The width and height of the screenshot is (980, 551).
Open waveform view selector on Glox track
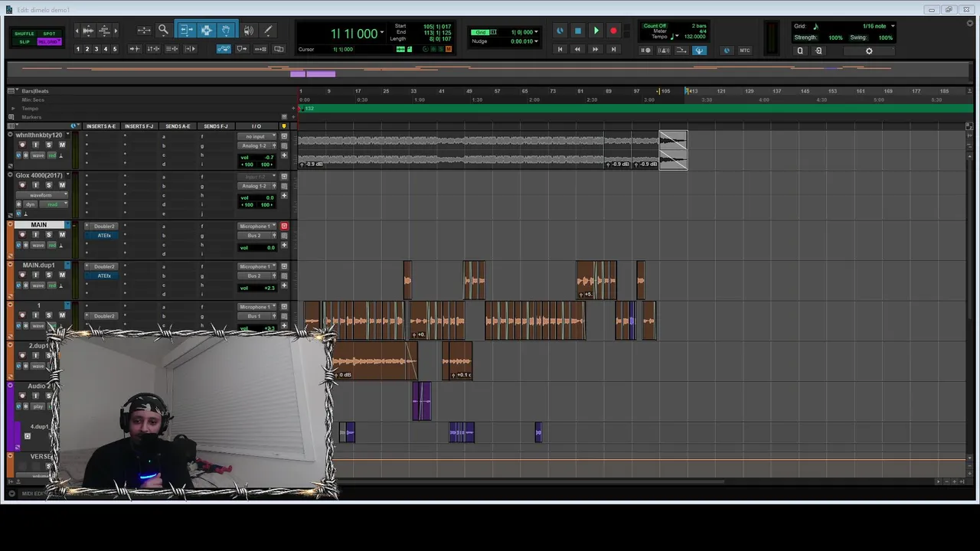click(x=43, y=195)
